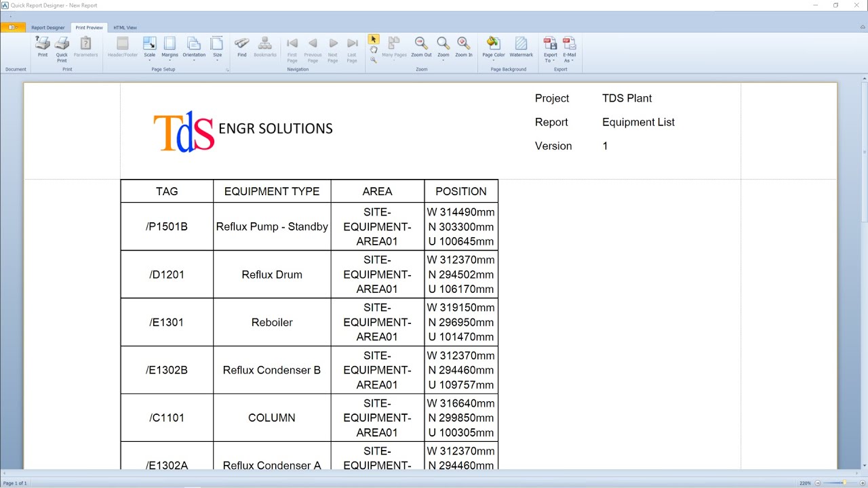Screen dimensions: 868x488
Task: Select the Hand tool
Action: 374,49
